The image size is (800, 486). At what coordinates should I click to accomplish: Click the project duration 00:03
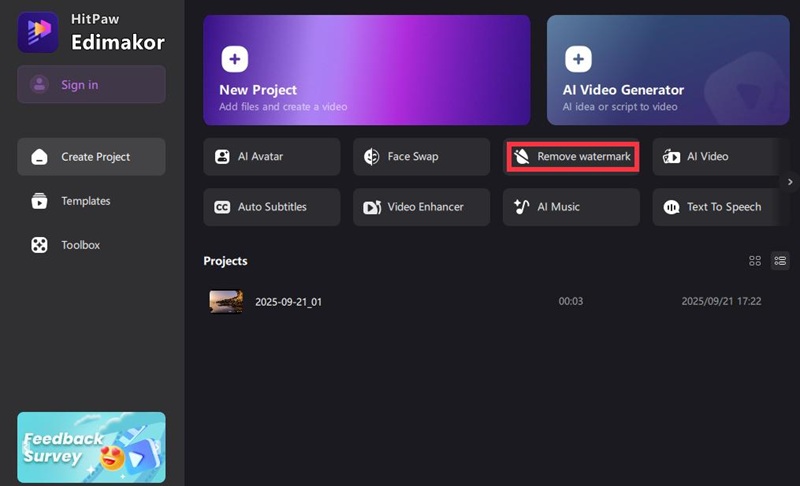coord(570,301)
